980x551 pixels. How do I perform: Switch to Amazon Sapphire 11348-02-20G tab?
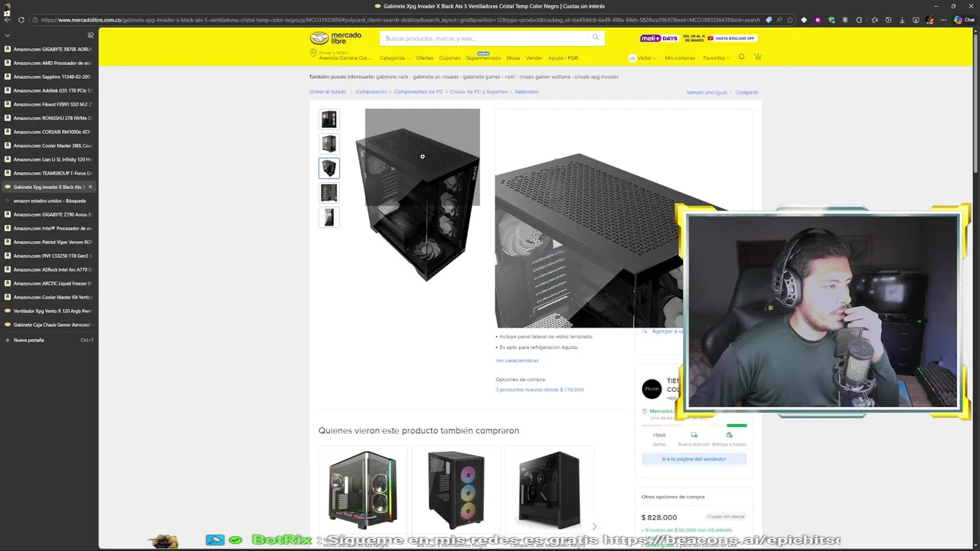point(48,77)
